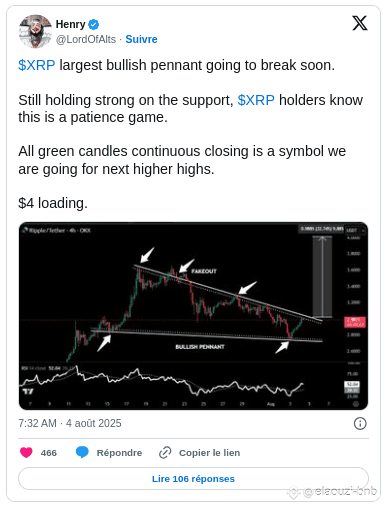
Task: Click the Henry display name
Action: point(70,24)
